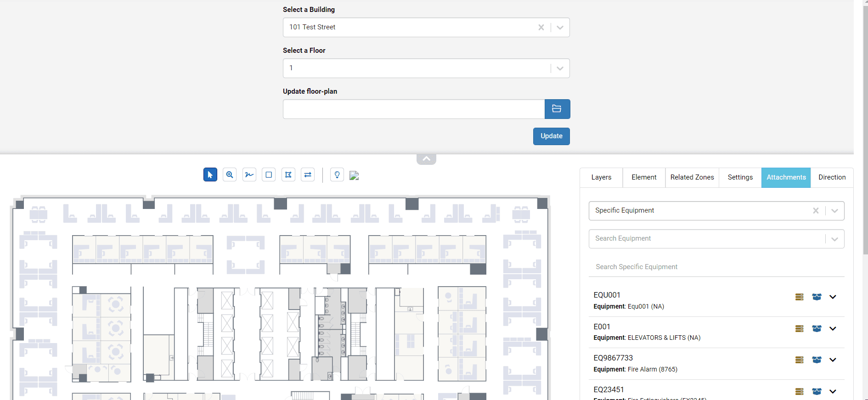The width and height of the screenshot is (868, 400).
Task: Go to the Related Zones tab
Action: point(692,178)
